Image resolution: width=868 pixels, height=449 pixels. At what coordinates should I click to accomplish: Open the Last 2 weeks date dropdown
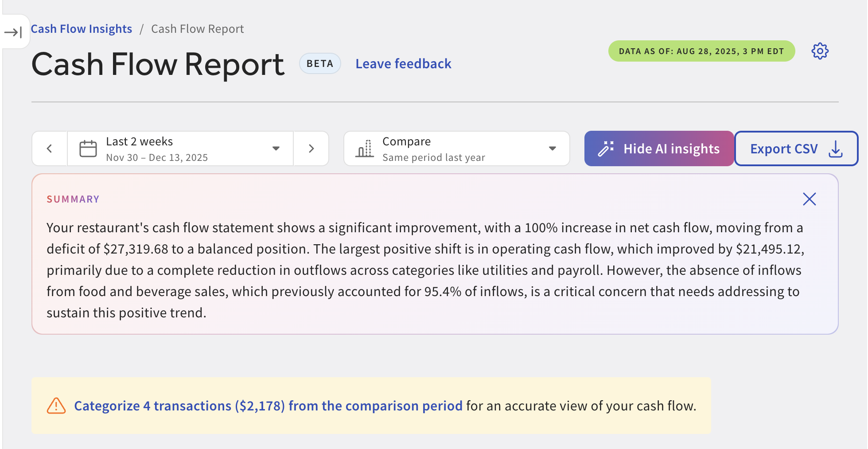[x=177, y=148]
